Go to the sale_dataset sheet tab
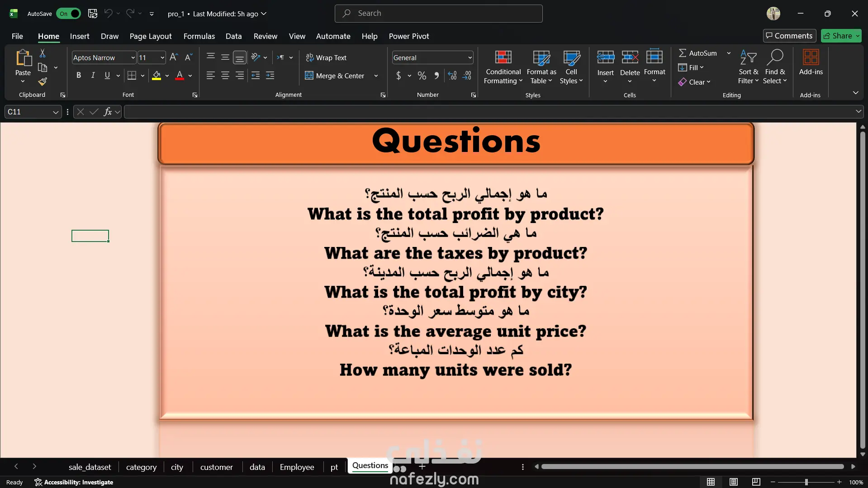868x488 pixels. 90,467
